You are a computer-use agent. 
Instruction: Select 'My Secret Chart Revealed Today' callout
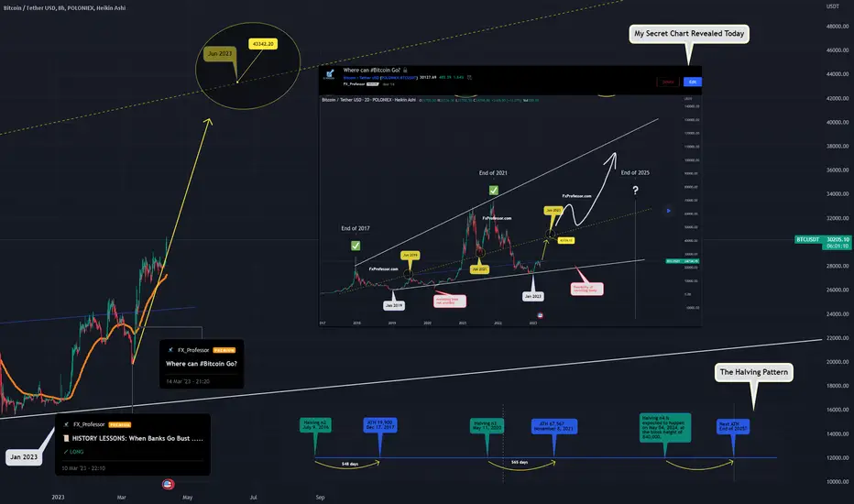(x=689, y=34)
